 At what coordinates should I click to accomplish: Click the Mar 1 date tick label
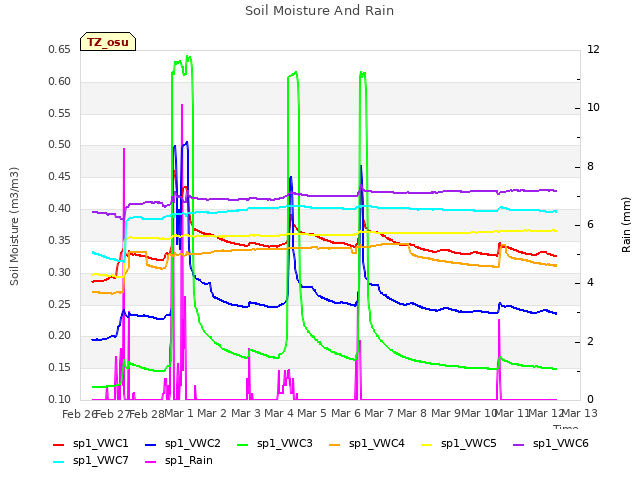point(178,413)
